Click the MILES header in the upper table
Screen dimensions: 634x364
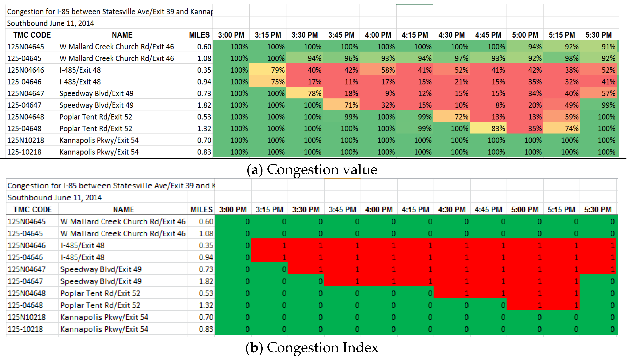pyautogui.click(x=199, y=35)
